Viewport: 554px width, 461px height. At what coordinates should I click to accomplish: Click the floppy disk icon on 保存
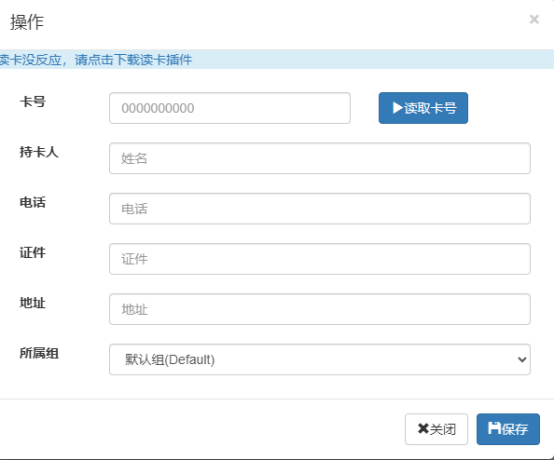pyautogui.click(x=494, y=428)
